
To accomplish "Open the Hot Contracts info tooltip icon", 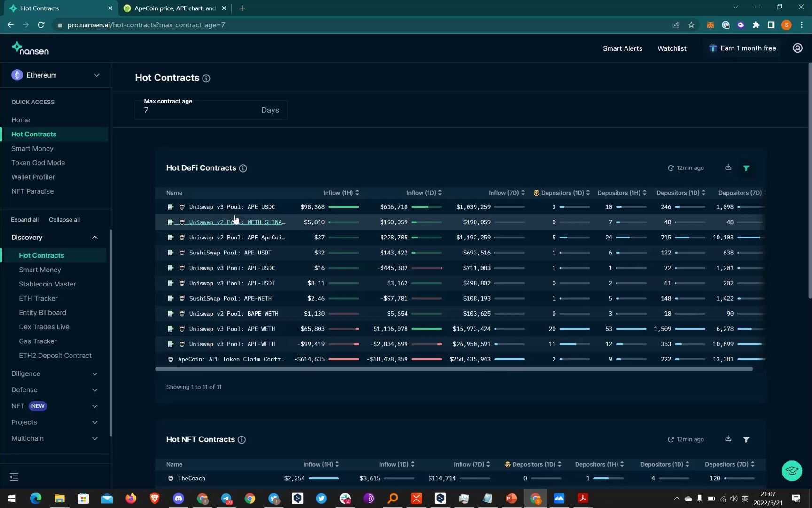I will coord(206,79).
